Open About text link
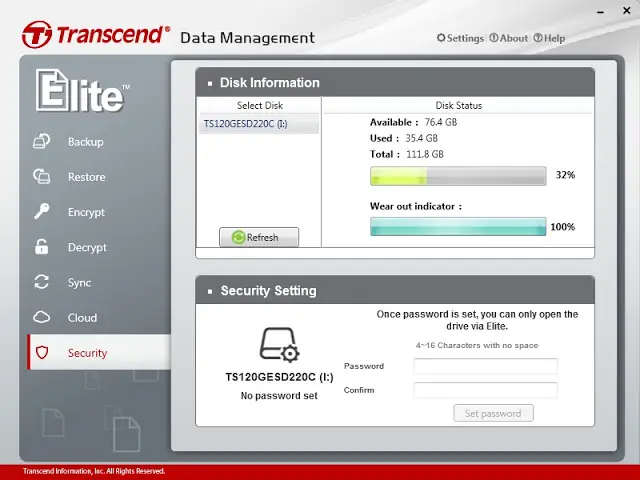 [x=514, y=38]
